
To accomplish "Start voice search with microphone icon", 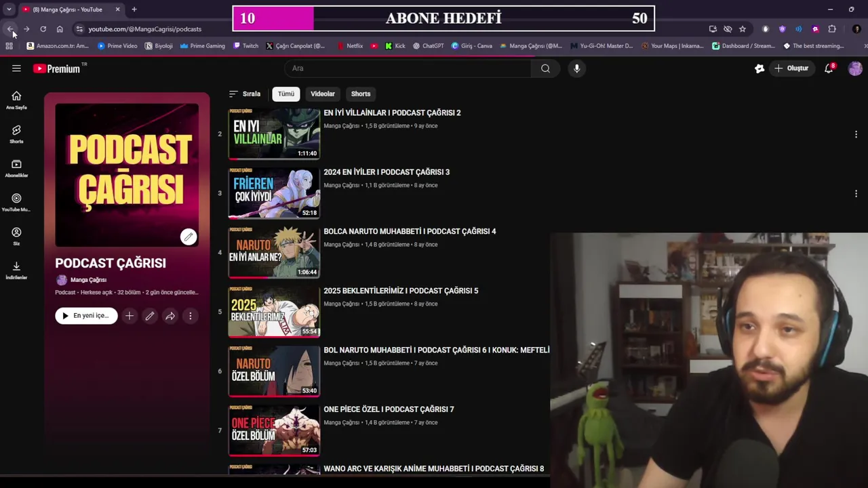I will pos(576,68).
